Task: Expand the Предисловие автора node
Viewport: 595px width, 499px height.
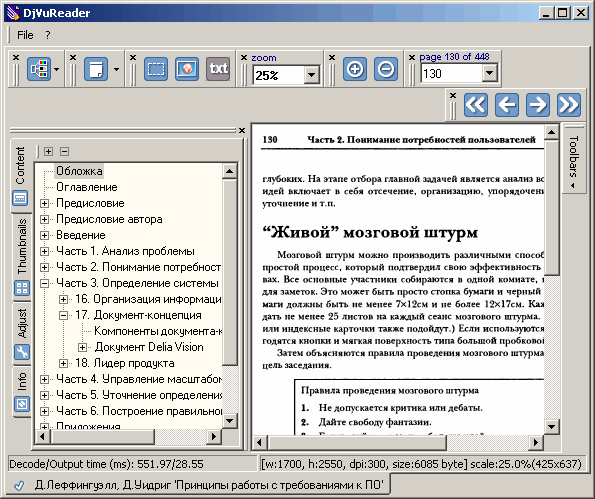Action: coord(44,219)
